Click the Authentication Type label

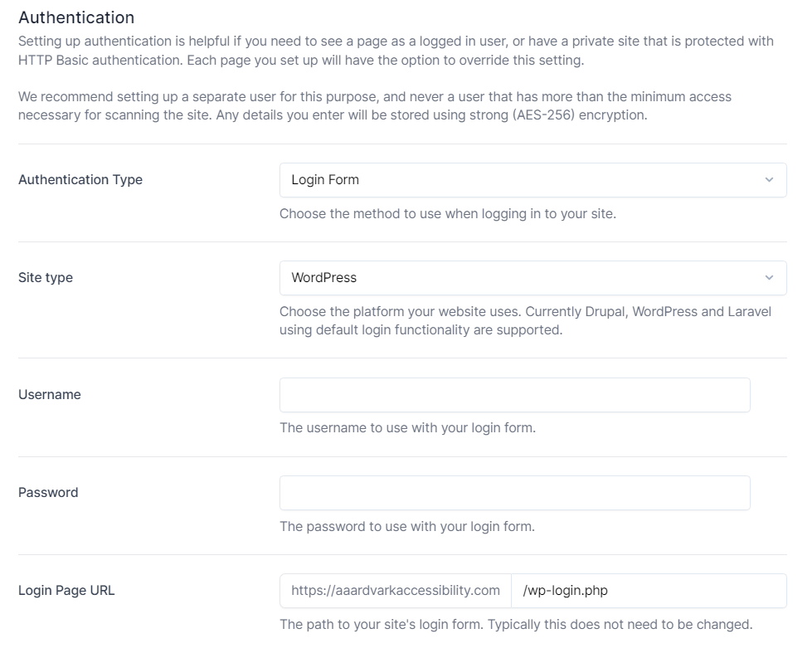point(80,180)
